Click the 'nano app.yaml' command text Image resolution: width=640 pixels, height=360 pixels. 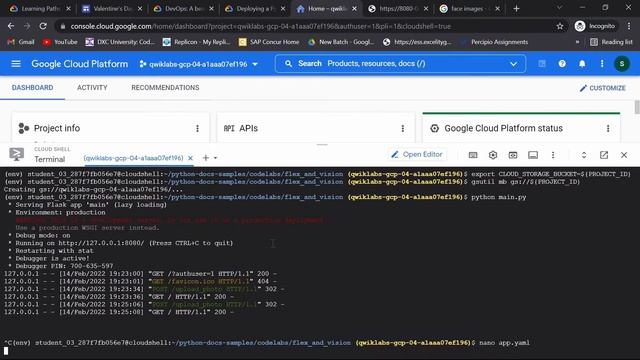(x=504, y=343)
